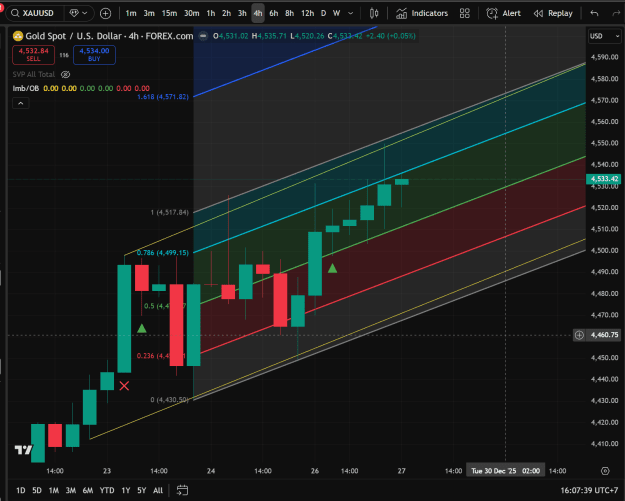Screen dimensions: 625x501
Task: Open time axis settings target icon
Action: pos(605,471)
